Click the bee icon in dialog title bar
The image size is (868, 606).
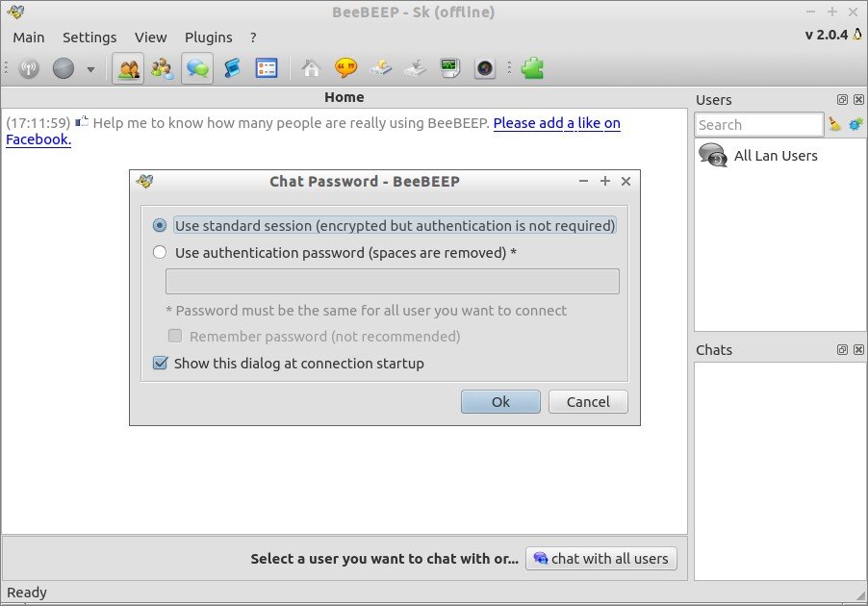144,181
